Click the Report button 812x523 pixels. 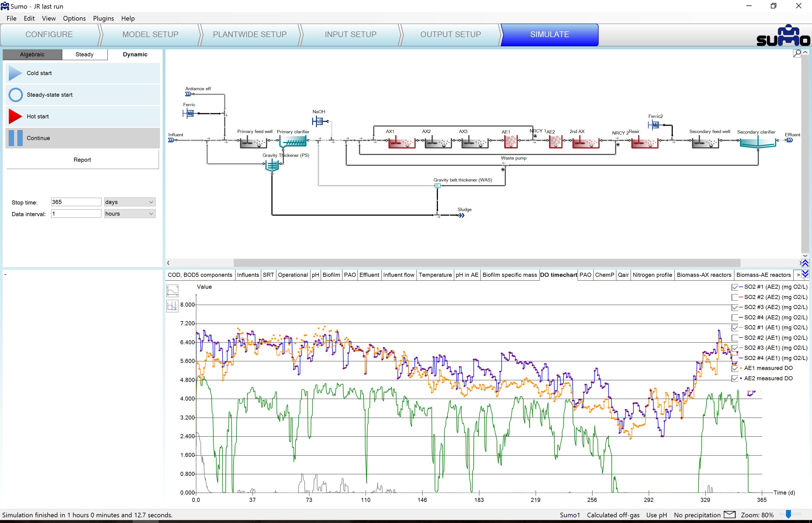[82, 160]
